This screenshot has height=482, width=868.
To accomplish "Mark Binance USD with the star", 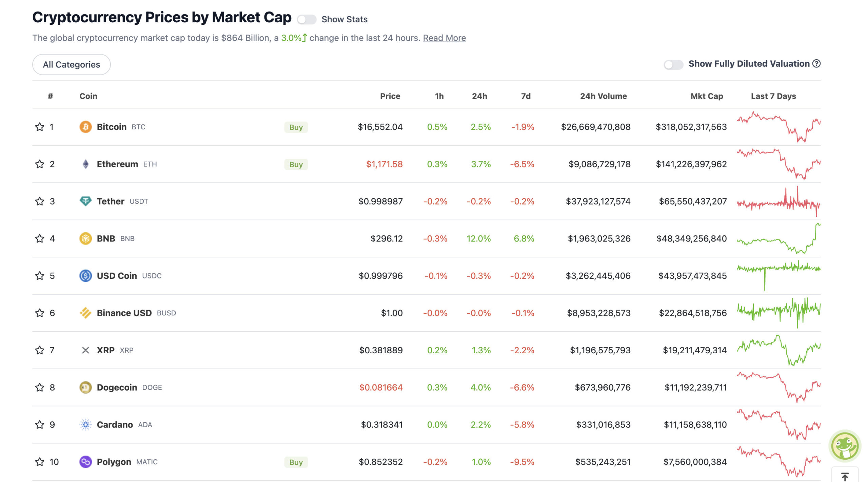I will coord(40,313).
